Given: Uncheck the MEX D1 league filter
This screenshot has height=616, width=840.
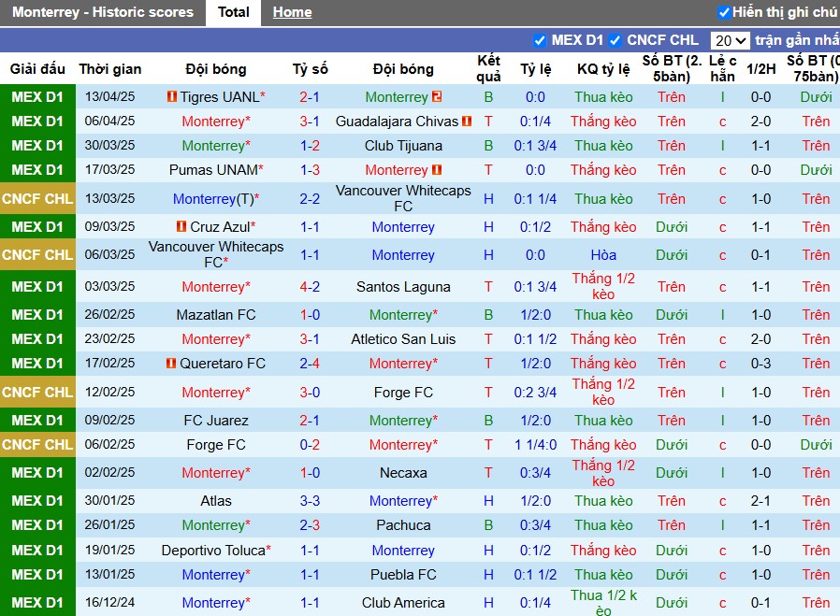Looking at the screenshot, I should pyautogui.click(x=540, y=40).
